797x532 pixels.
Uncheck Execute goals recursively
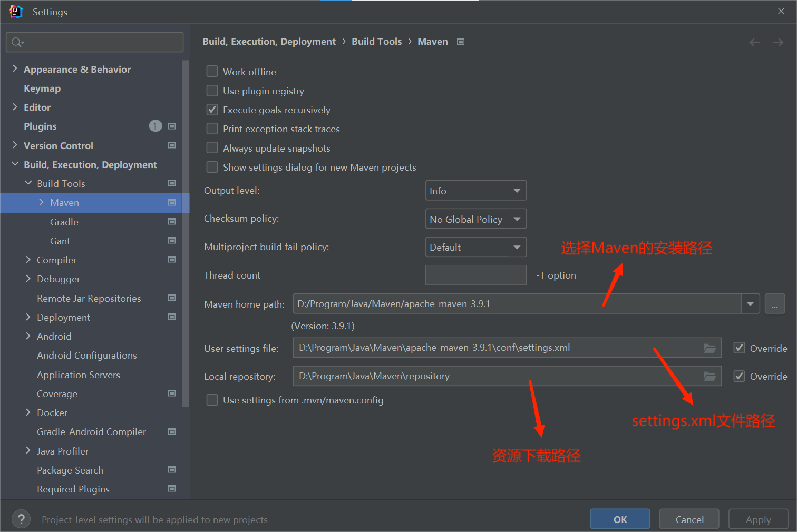pos(212,110)
